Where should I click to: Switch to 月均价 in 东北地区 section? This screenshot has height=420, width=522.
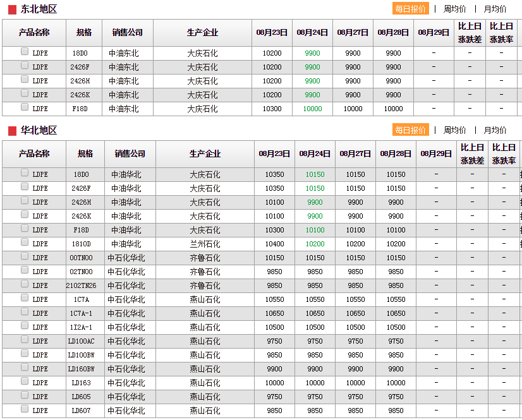[495, 9]
